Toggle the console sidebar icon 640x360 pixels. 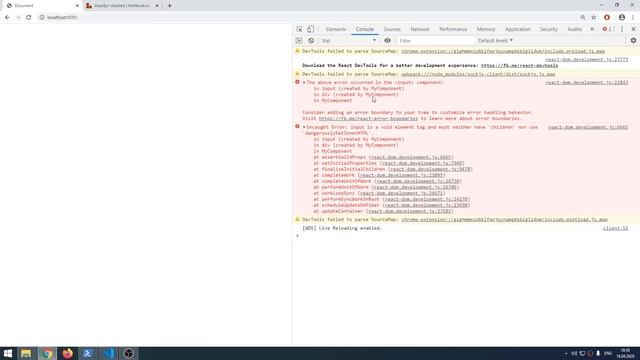pyautogui.click(x=299, y=41)
